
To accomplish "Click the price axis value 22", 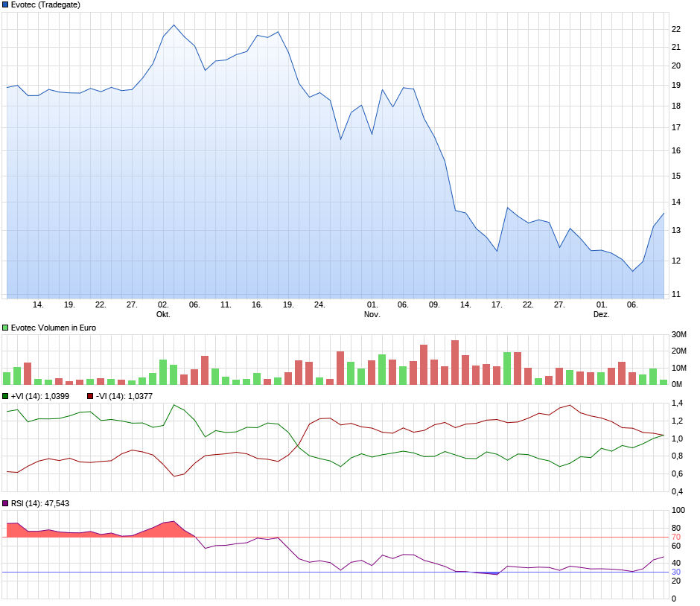I will pos(676,30).
